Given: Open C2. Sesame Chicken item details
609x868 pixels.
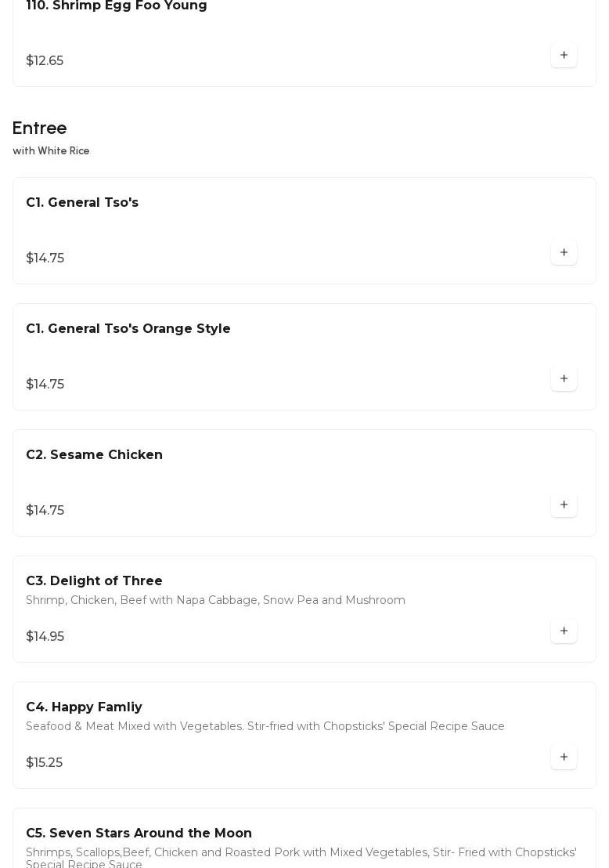Looking at the screenshot, I should tap(94, 455).
